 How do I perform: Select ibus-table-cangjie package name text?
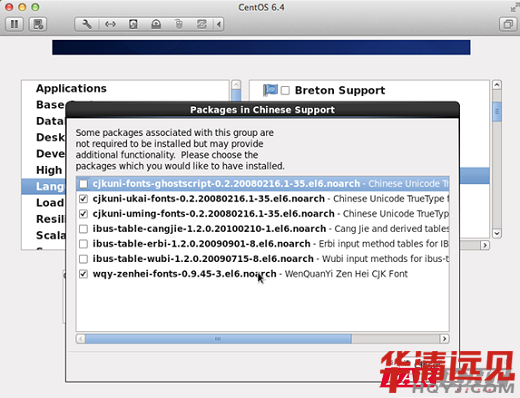pyautogui.click(x=209, y=229)
